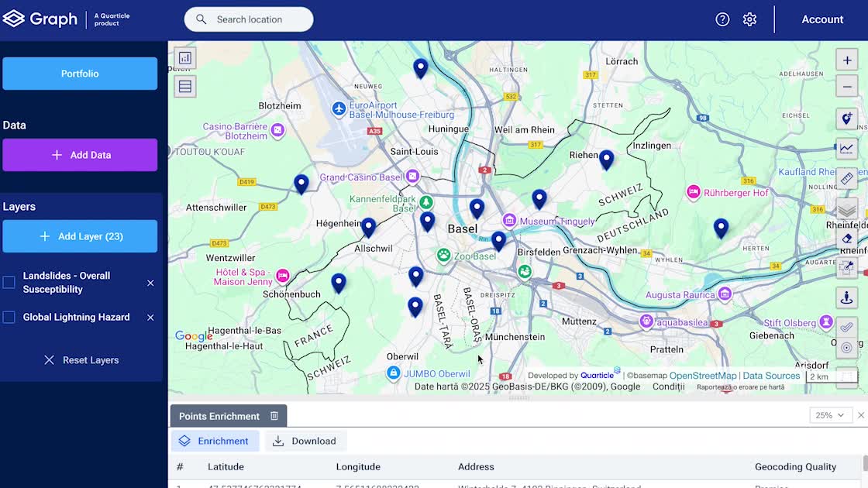This screenshot has height=488, width=868.
Task: Click the Hôtel & Spa Maison Jenny marker
Action: (x=282, y=275)
